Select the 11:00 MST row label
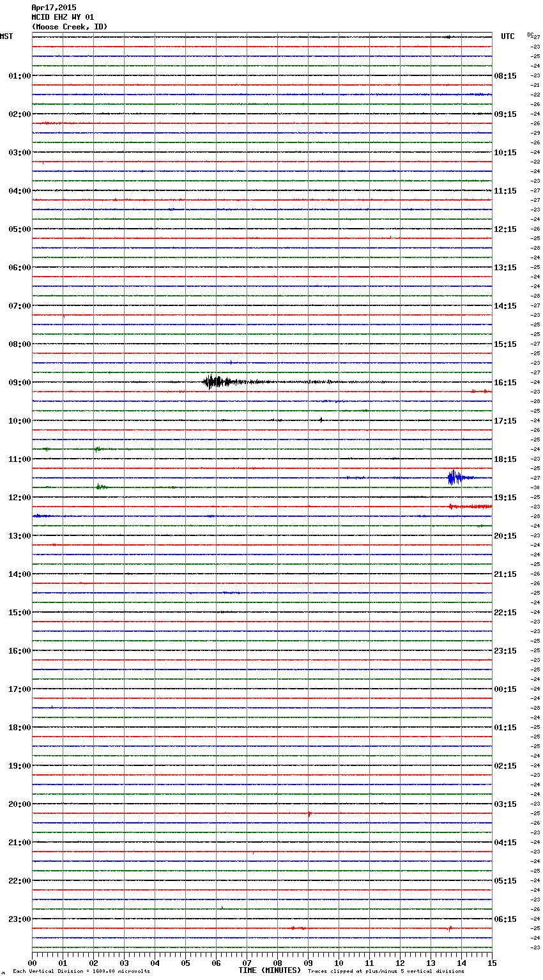The width and height of the screenshot is (543, 980). [x=20, y=459]
